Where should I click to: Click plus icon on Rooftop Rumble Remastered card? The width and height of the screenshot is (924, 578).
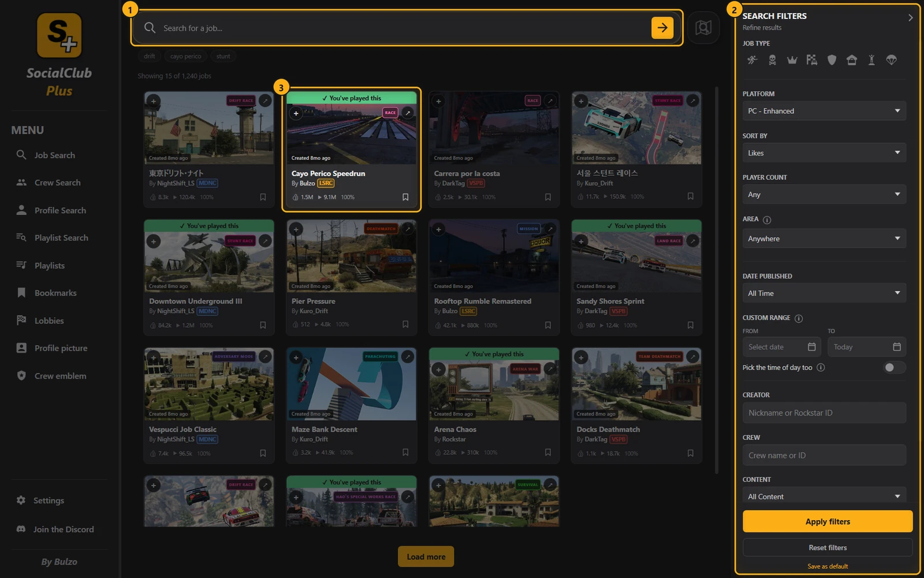pos(438,229)
